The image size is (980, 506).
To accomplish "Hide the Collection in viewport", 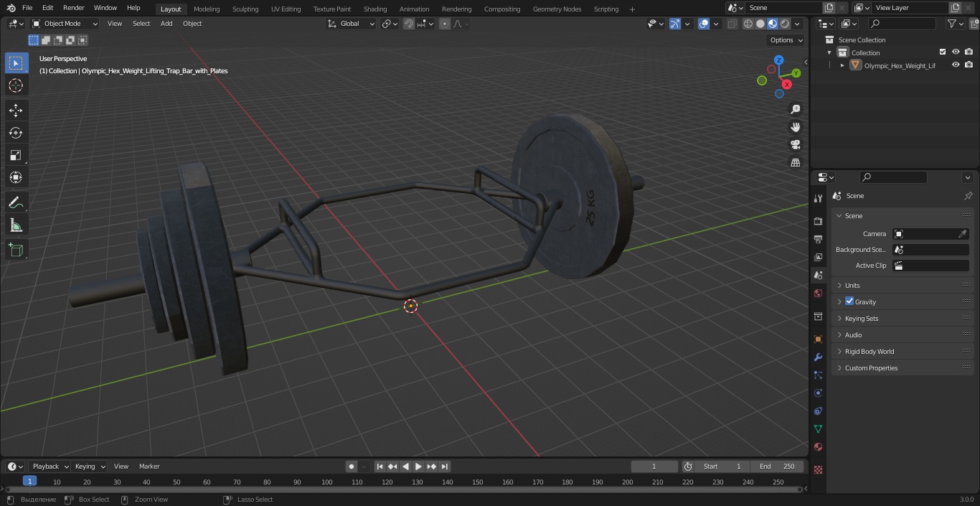I will [x=956, y=52].
